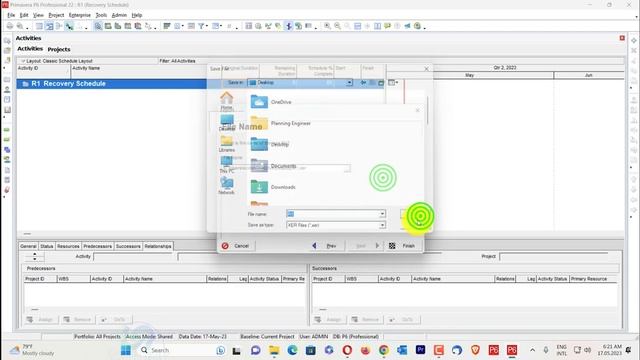Select This PC in Save dialog sidebar
Image resolution: width=640 pixels, height=360 pixels.
pos(227,165)
